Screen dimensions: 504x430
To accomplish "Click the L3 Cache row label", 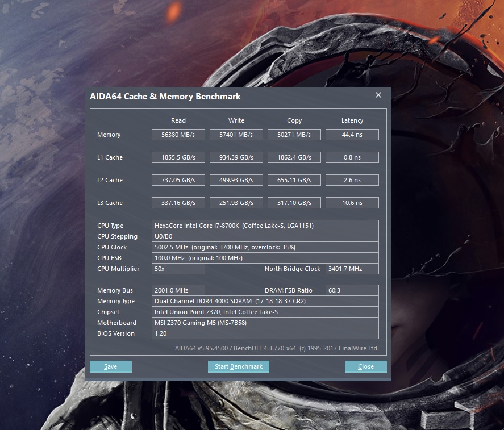I will [110, 203].
